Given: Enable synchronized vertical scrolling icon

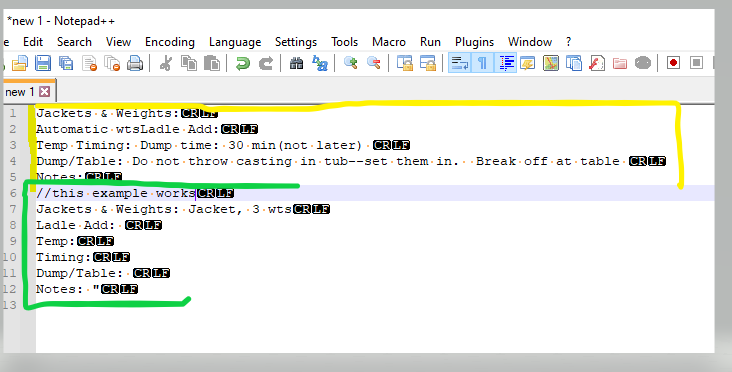Looking at the screenshot, I should click(x=404, y=63).
